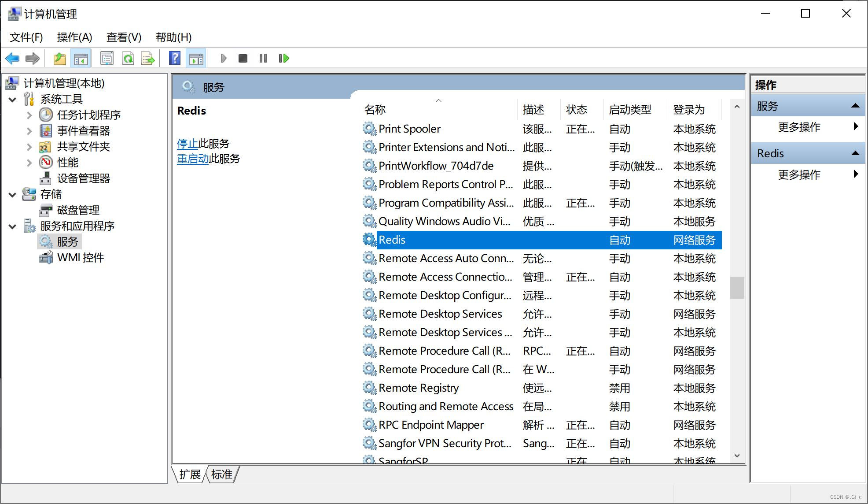The height and width of the screenshot is (504, 868).
Task: Click the Back arrow toolbar icon
Action: tap(12, 58)
